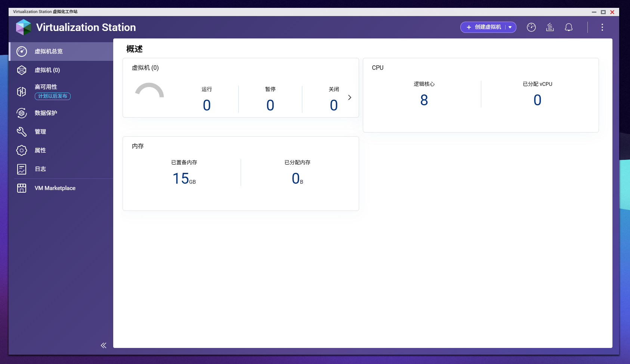The image size is (630, 364).
Task: Open the 高可用性 menu item
Action: click(61, 91)
